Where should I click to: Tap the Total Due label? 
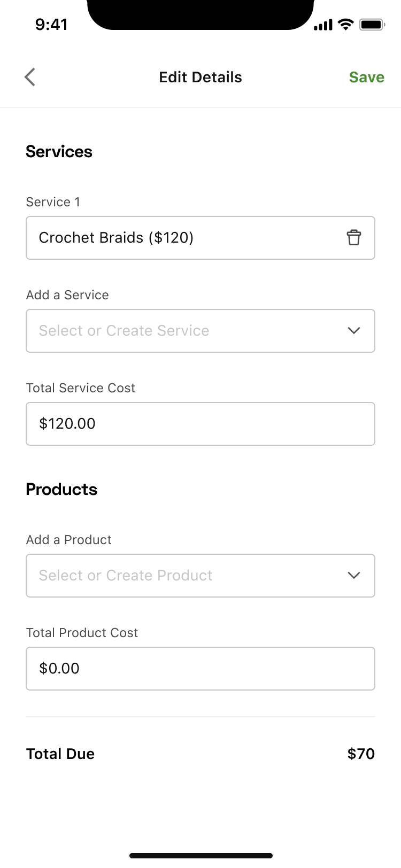coord(60,754)
